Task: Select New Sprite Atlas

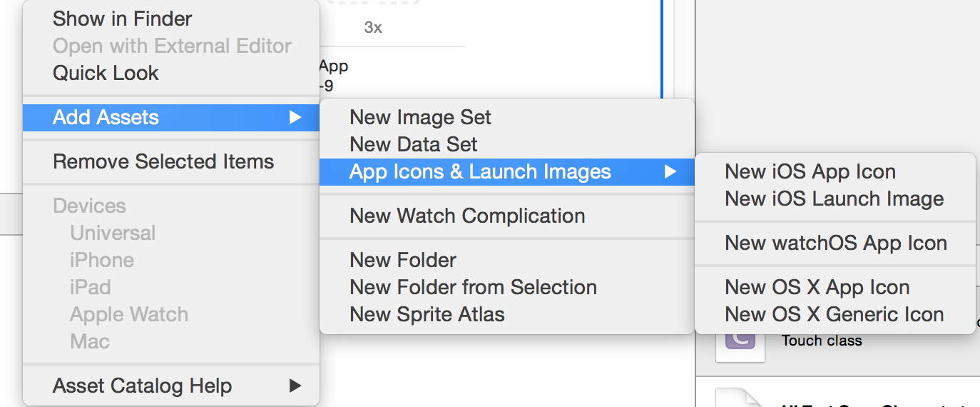Action: 427,314
